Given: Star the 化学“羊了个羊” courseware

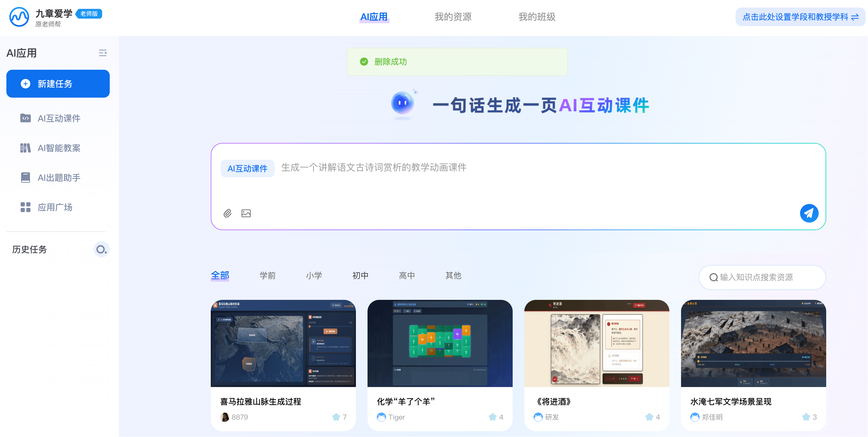Looking at the screenshot, I should click(x=493, y=417).
